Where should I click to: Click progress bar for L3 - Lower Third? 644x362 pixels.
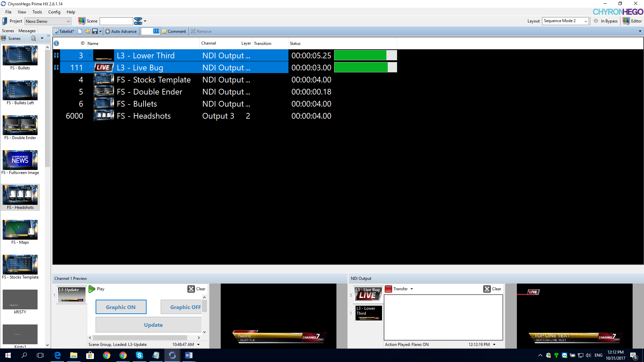[x=366, y=55]
